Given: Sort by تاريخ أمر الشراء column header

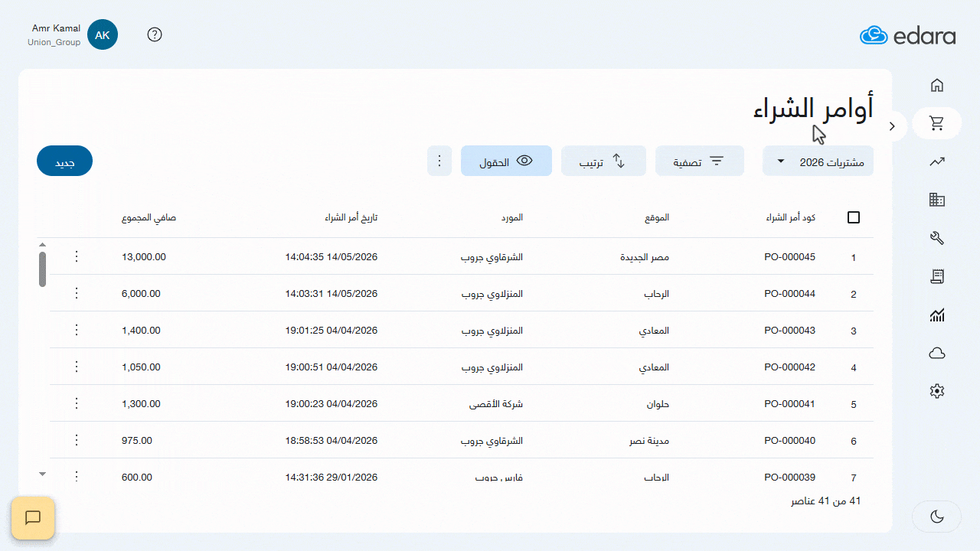Looking at the screenshot, I should tap(351, 217).
